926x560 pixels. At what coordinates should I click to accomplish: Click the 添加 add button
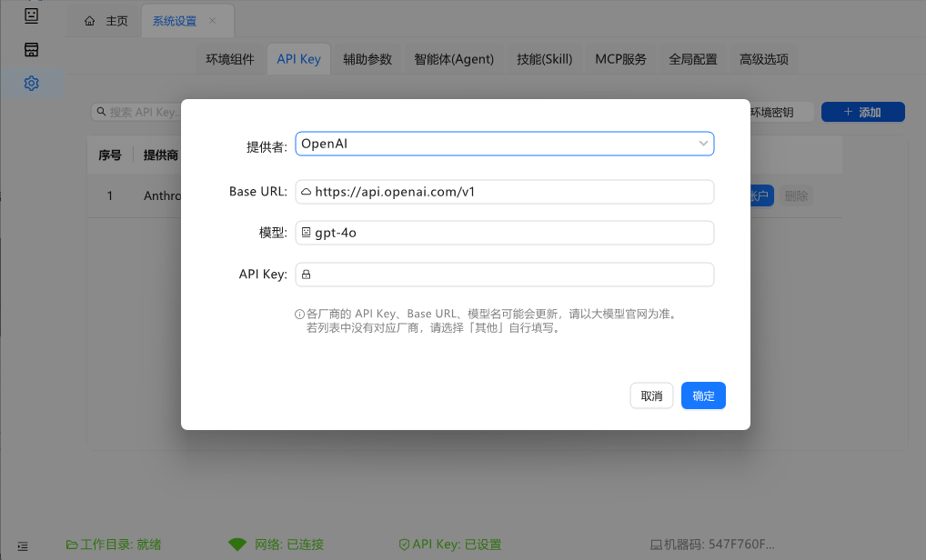pyautogui.click(x=862, y=112)
